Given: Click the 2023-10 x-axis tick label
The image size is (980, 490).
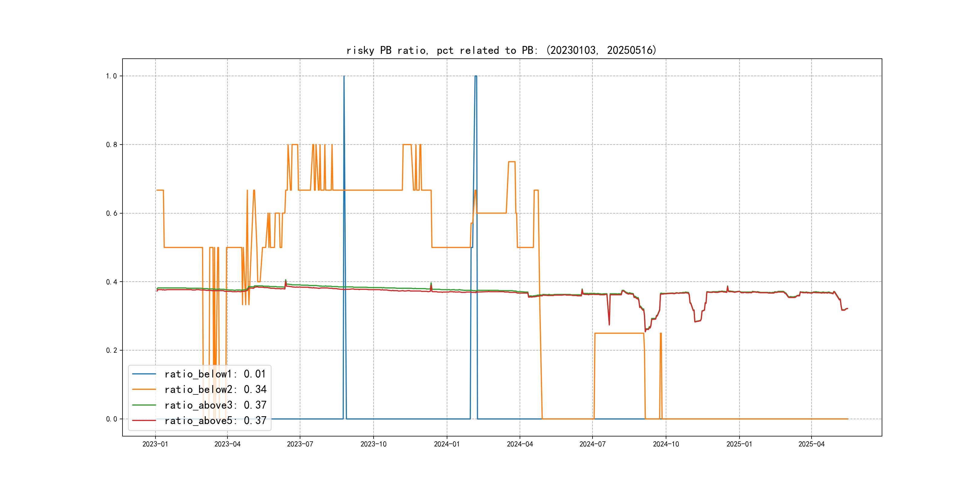Looking at the screenshot, I should pos(373,444).
